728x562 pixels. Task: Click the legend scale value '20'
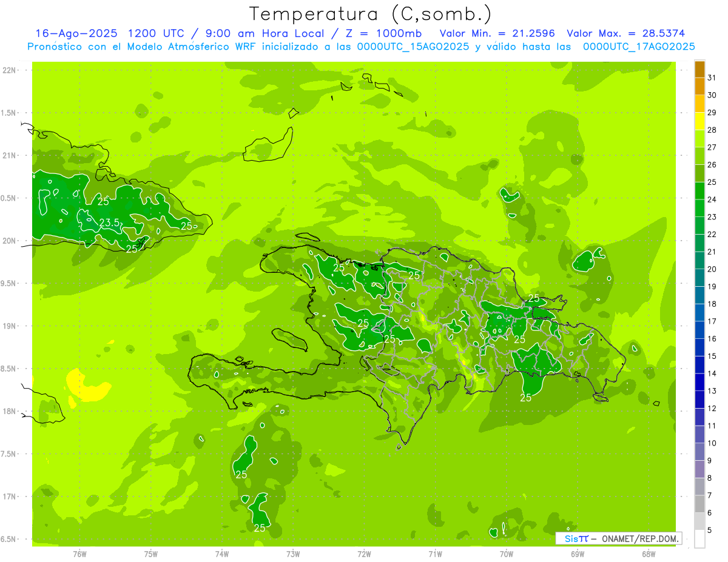coord(712,269)
